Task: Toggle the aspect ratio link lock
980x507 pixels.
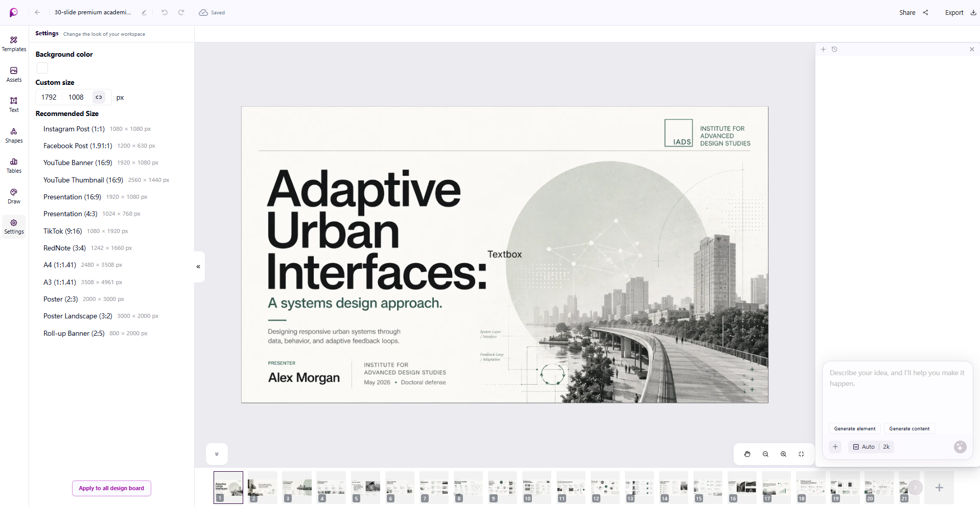Action: click(x=99, y=97)
